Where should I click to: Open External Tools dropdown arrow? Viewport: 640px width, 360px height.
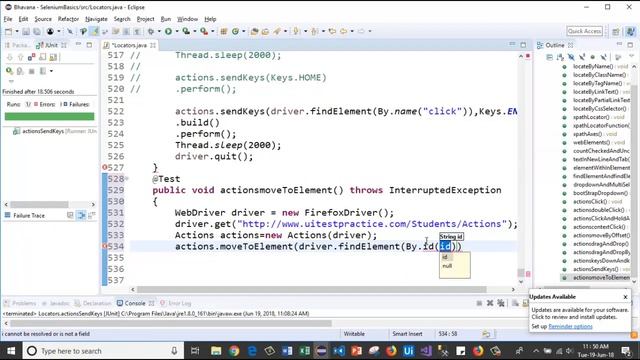tap(212, 31)
